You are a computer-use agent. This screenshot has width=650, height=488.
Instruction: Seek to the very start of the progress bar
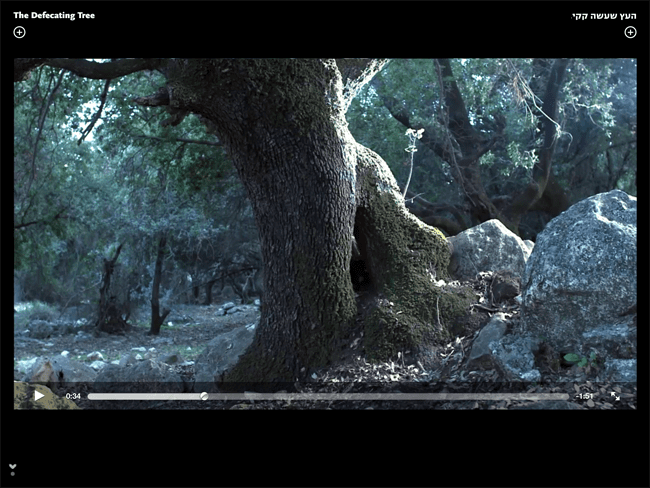(x=89, y=396)
